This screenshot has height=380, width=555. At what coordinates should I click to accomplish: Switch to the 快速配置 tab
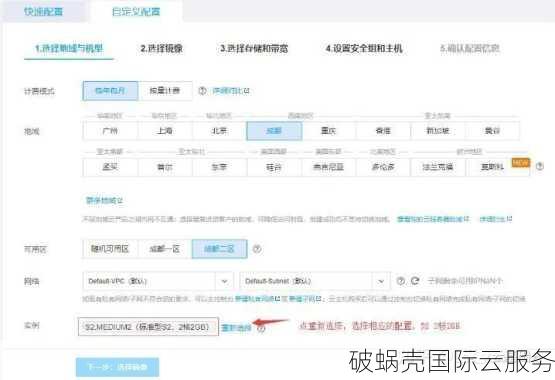click(43, 11)
